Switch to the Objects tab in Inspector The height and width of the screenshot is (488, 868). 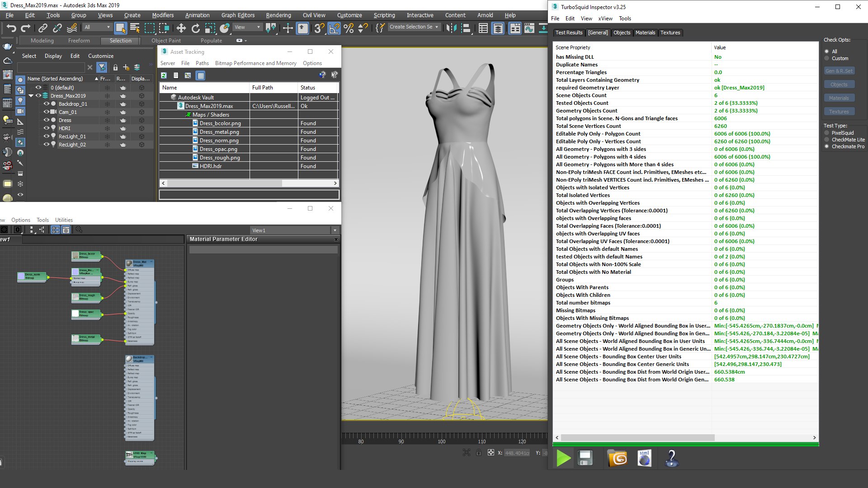pyautogui.click(x=622, y=33)
